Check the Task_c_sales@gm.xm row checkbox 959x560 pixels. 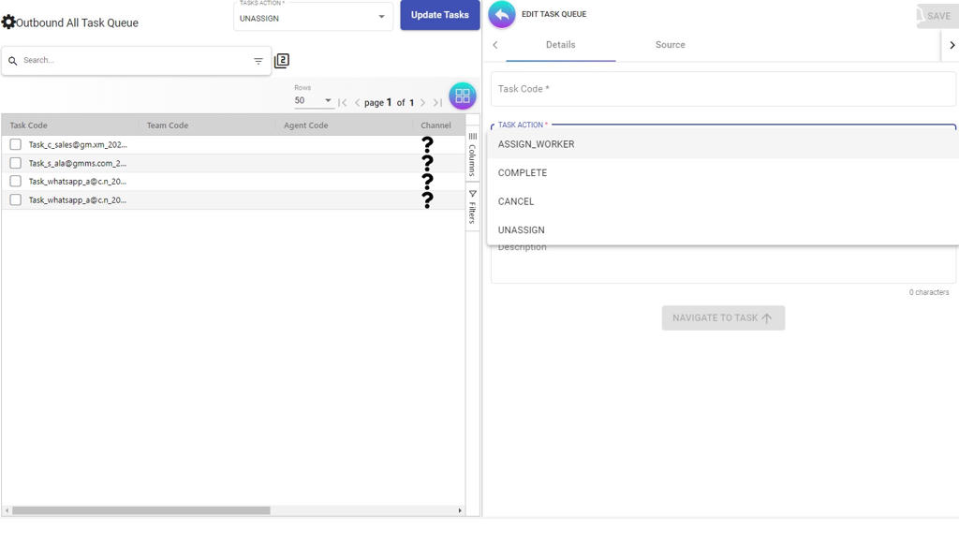[15, 144]
